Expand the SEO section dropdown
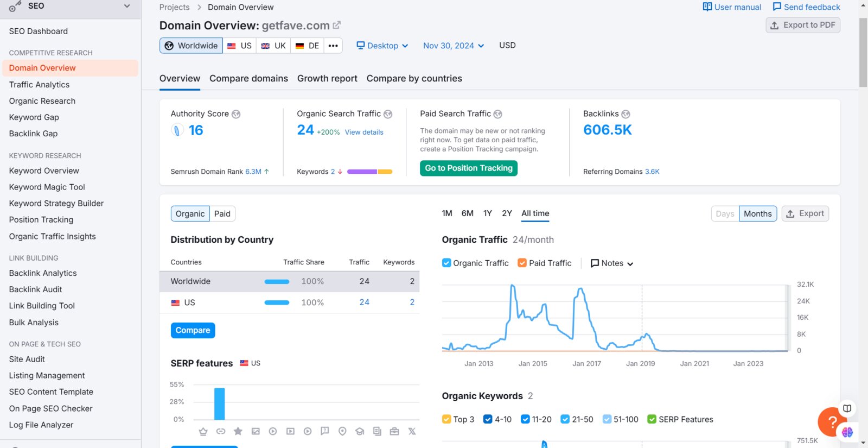This screenshot has height=448, width=868. click(127, 6)
